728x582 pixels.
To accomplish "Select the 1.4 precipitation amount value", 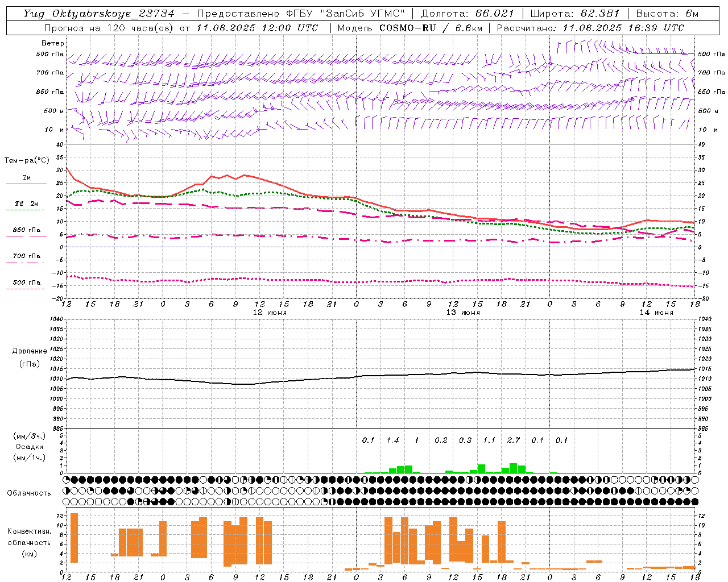I will pos(392,440).
